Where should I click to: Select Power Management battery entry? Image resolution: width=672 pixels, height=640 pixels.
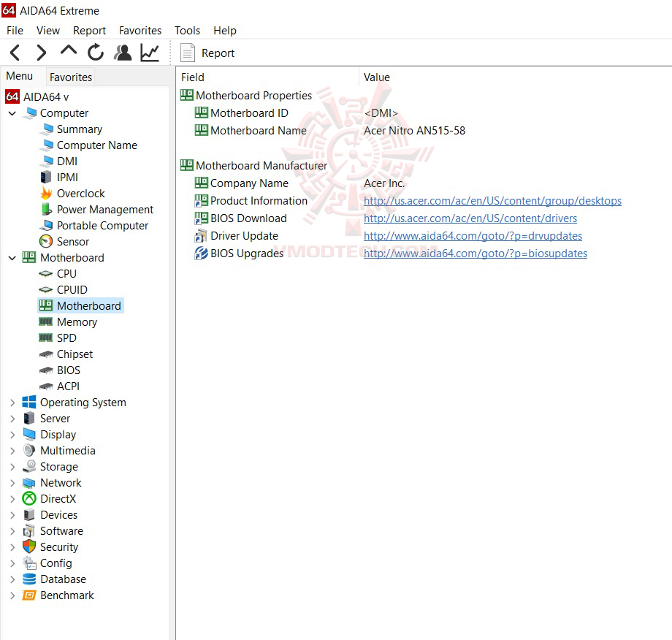[x=46, y=209]
